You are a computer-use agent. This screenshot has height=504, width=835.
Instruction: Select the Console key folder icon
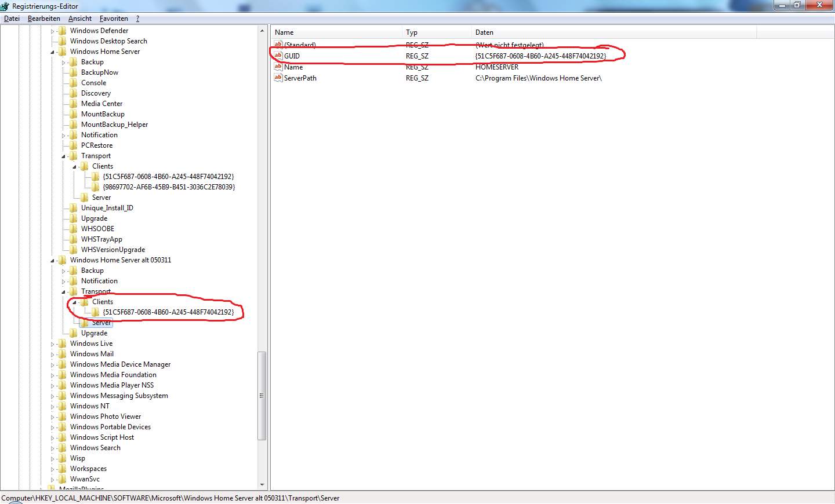pos(74,83)
